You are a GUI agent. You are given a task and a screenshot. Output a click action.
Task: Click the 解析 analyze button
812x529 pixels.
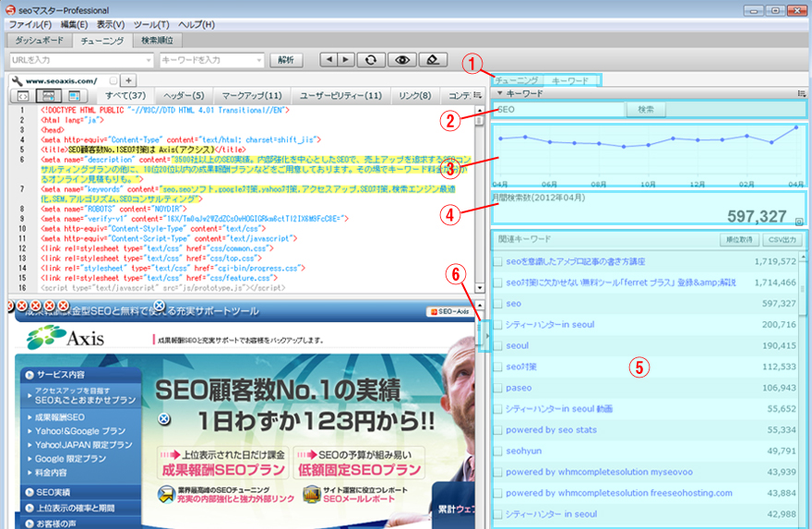click(286, 60)
